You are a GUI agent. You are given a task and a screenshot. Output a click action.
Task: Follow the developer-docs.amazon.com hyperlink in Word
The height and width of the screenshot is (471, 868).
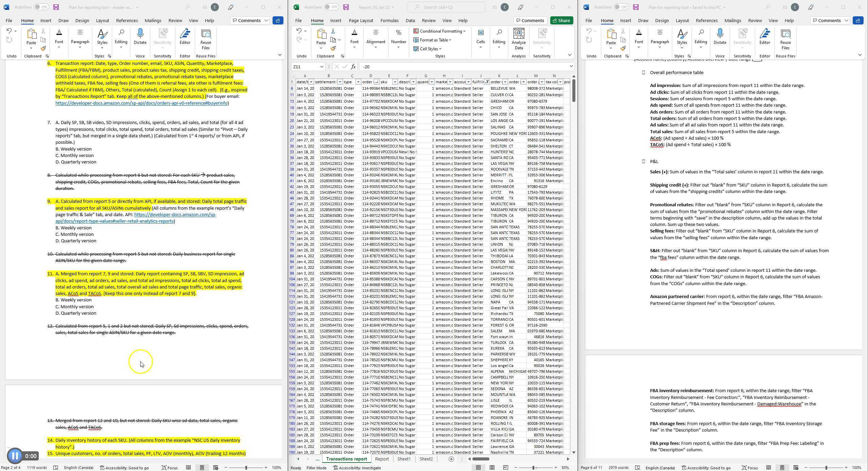click(142, 103)
